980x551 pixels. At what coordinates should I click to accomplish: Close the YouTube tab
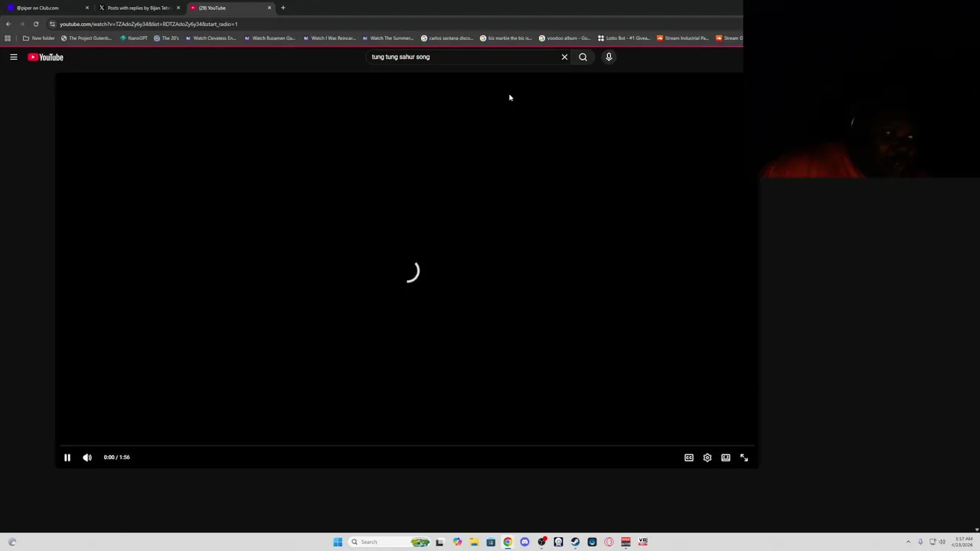(269, 8)
